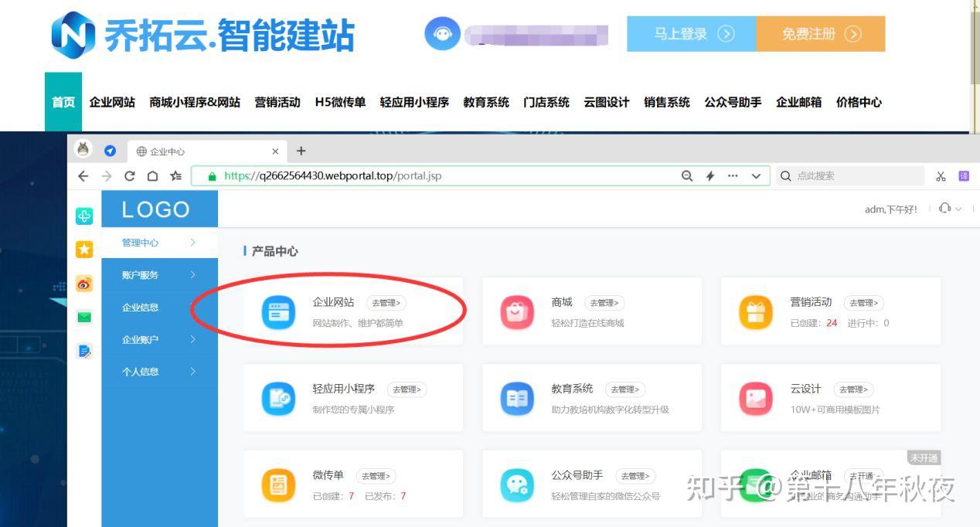
Task: Open the green clover sidebar icon
Action: click(84, 216)
